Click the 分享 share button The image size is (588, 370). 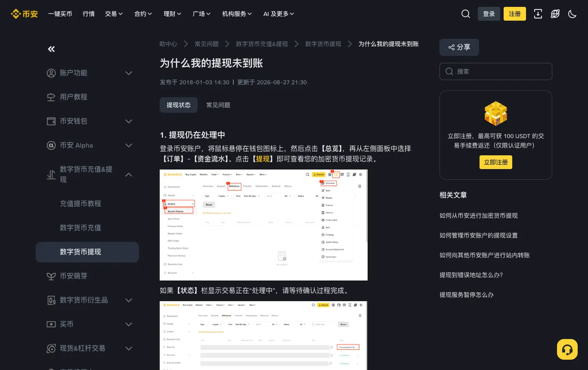(x=459, y=47)
